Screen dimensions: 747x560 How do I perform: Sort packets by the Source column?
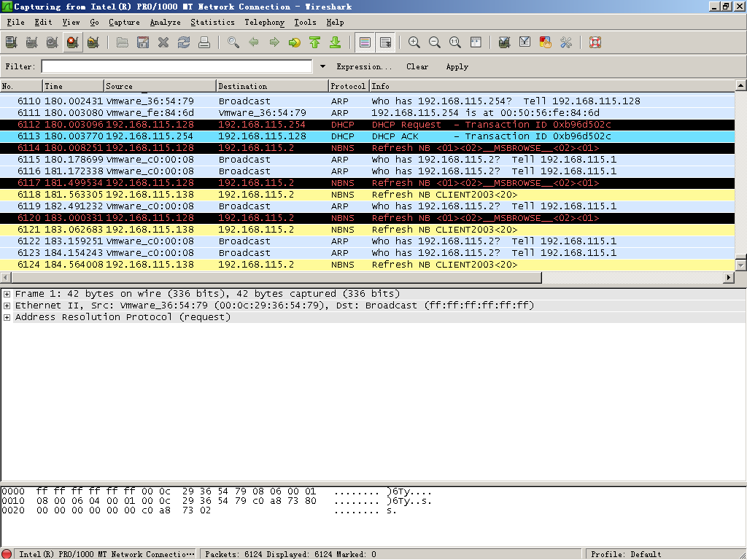point(160,86)
